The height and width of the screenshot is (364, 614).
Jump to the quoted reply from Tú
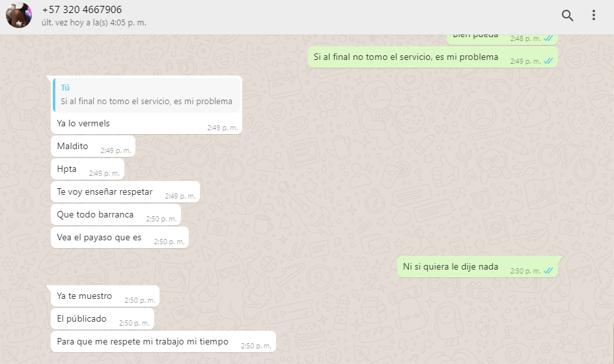[x=147, y=95]
